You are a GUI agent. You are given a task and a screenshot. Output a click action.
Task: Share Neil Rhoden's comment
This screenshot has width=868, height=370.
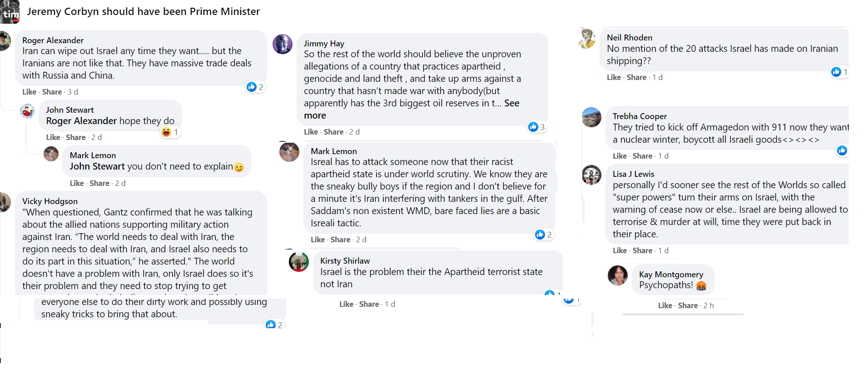[636, 77]
